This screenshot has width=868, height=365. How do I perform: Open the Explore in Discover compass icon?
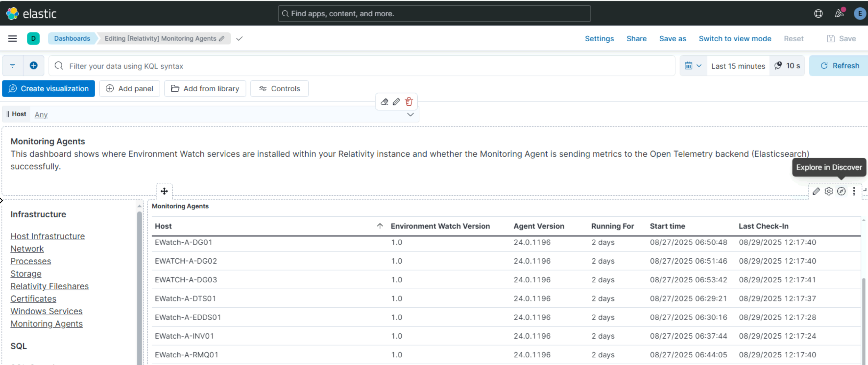coord(841,191)
